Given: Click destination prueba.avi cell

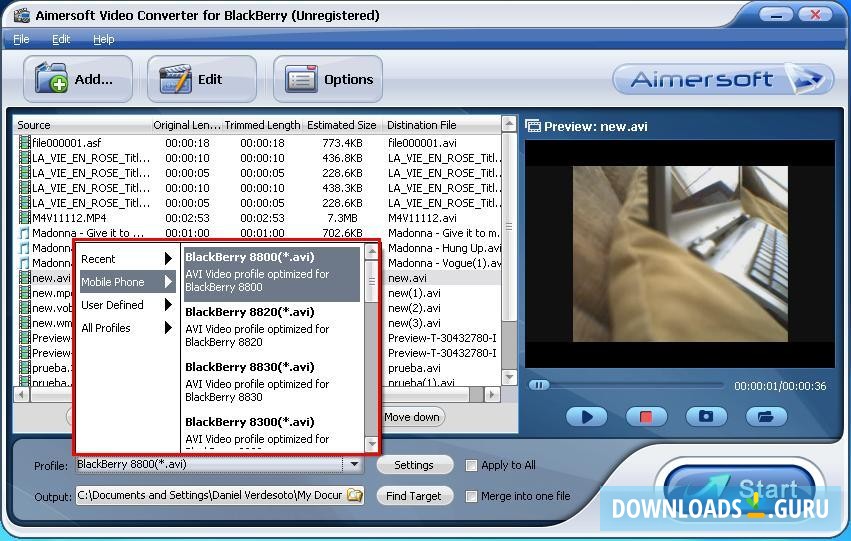Looking at the screenshot, I should pos(414,368).
